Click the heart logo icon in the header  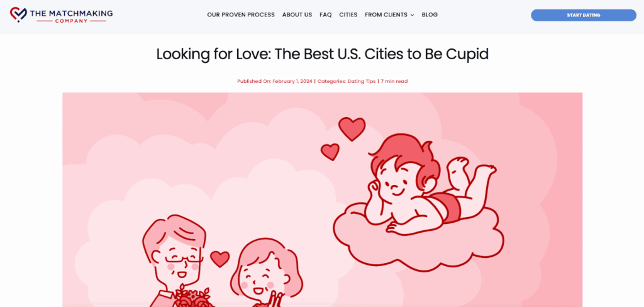(x=18, y=14)
